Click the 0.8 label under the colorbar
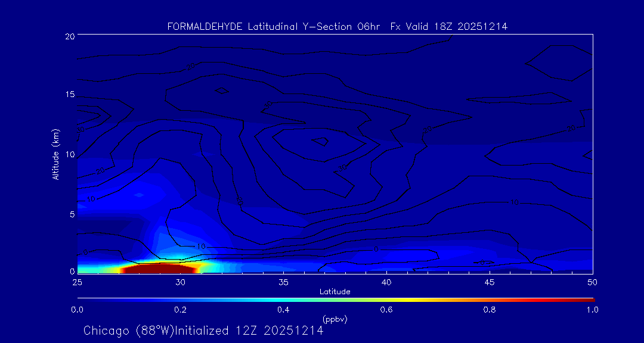 [x=490, y=310]
